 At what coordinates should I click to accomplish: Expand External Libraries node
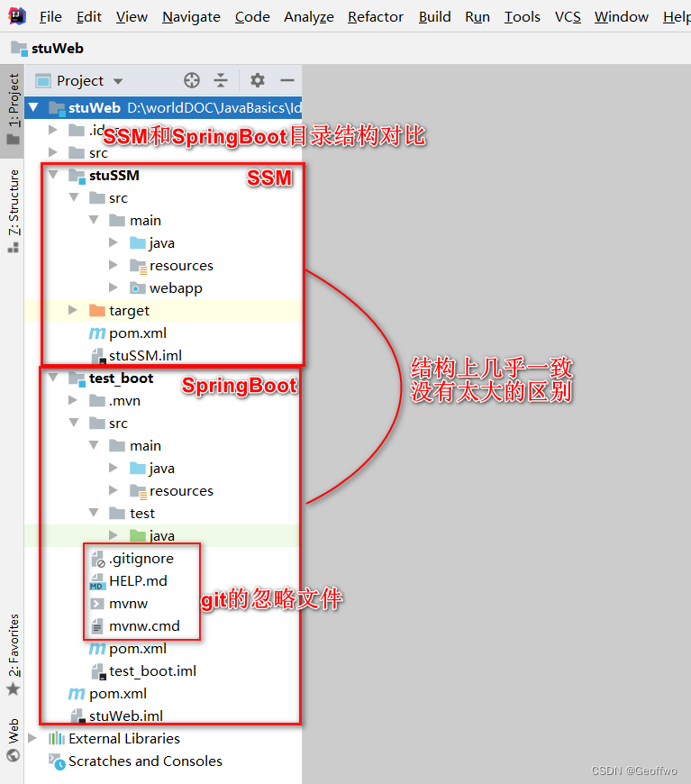click(32, 738)
